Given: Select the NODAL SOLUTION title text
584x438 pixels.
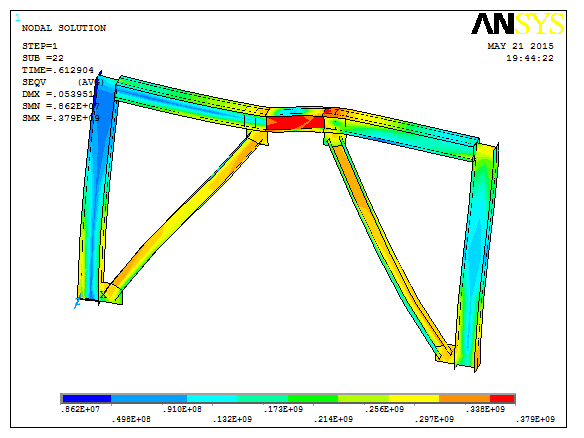Looking at the screenshot, I should [x=64, y=28].
